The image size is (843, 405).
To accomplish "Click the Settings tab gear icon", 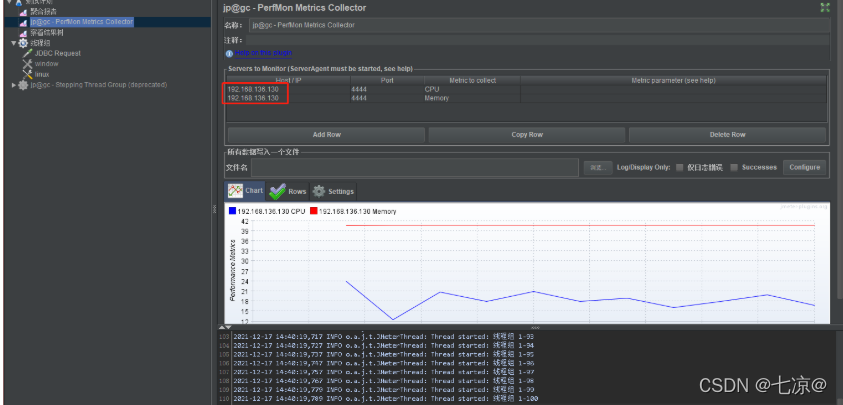I will pos(319,191).
